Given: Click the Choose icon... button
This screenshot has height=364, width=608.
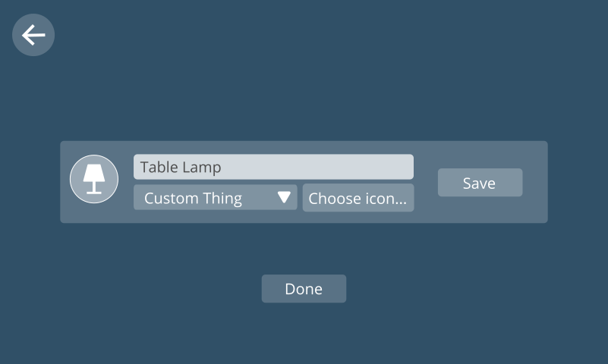Looking at the screenshot, I should click(x=358, y=198).
